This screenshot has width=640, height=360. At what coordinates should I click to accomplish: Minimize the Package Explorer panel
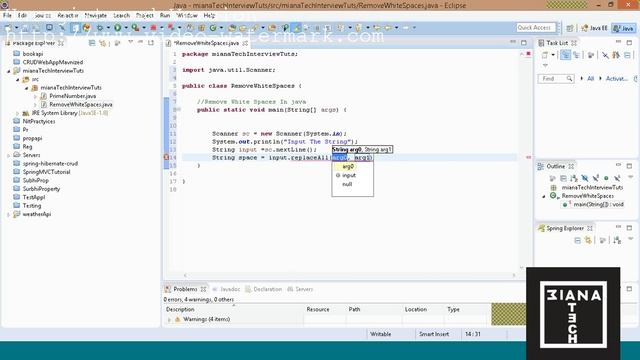(x=140, y=42)
